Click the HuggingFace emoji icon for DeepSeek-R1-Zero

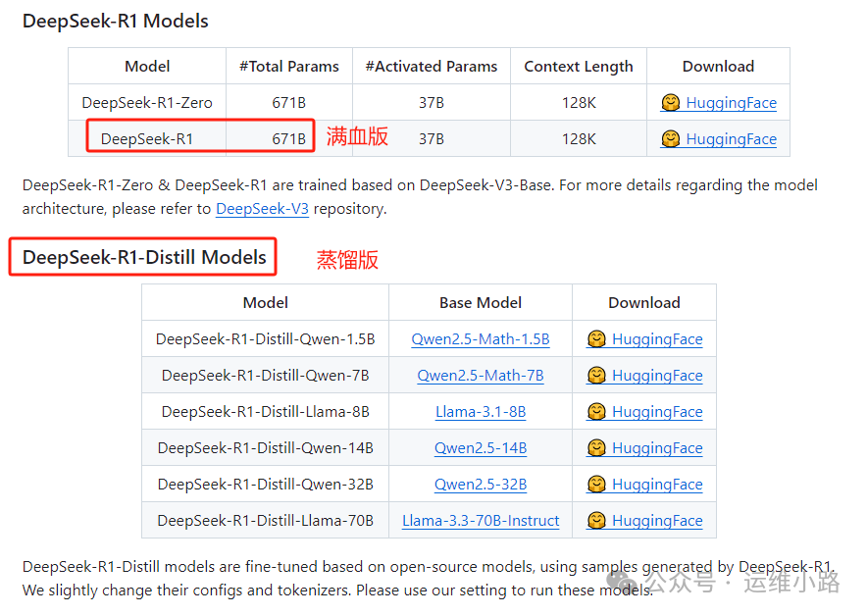tap(671, 102)
